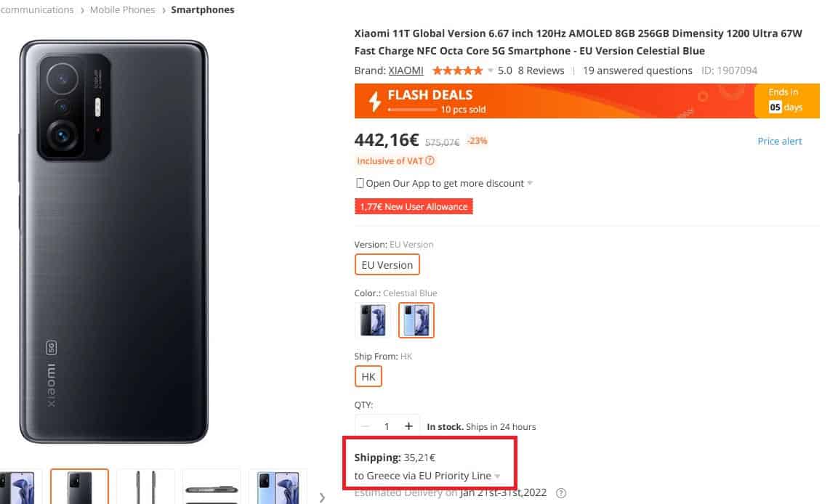Image resolution: width=830 pixels, height=504 pixels.
Task: Open the XIAOMI brand link
Action: tap(406, 70)
